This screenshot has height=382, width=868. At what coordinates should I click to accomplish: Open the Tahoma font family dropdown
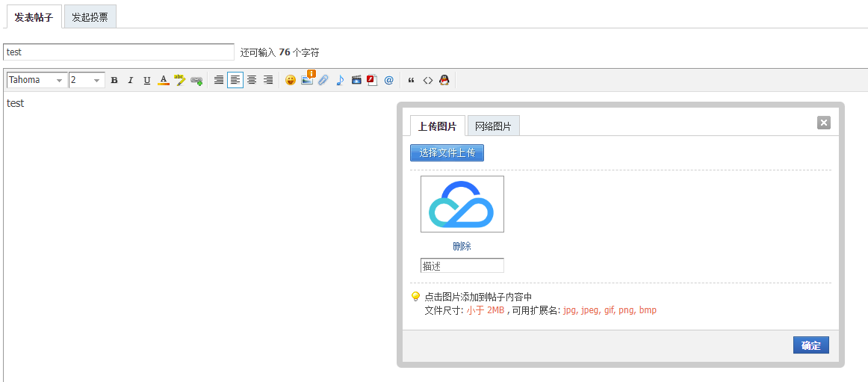37,80
